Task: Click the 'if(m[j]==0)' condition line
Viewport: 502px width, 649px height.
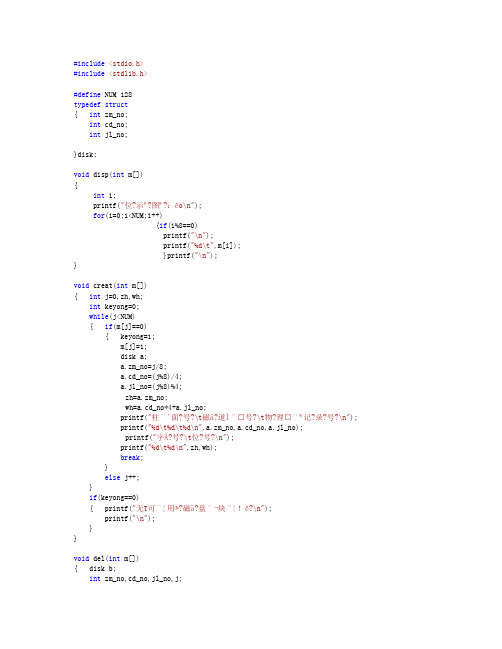Action: tap(125, 326)
